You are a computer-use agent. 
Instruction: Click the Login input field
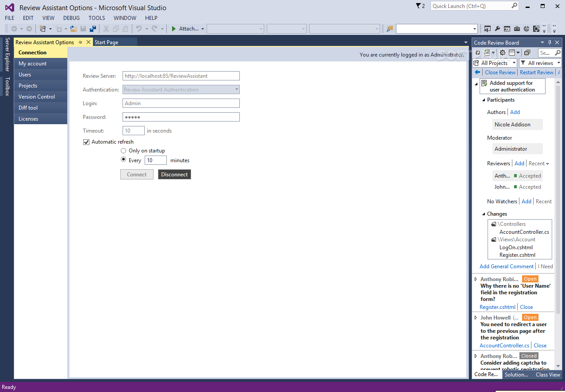click(x=181, y=103)
